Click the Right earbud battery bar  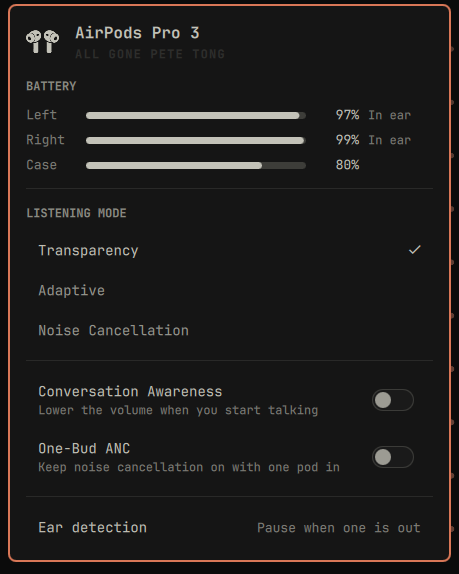point(196,141)
